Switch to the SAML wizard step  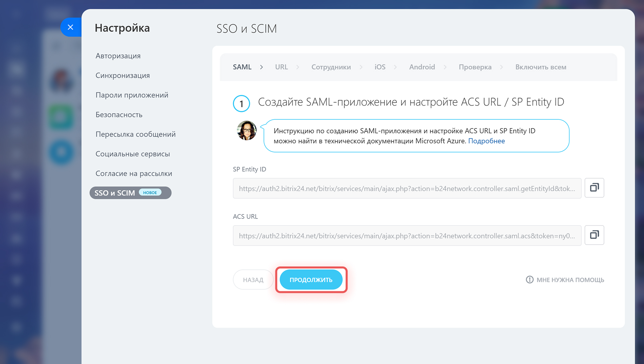(242, 67)
